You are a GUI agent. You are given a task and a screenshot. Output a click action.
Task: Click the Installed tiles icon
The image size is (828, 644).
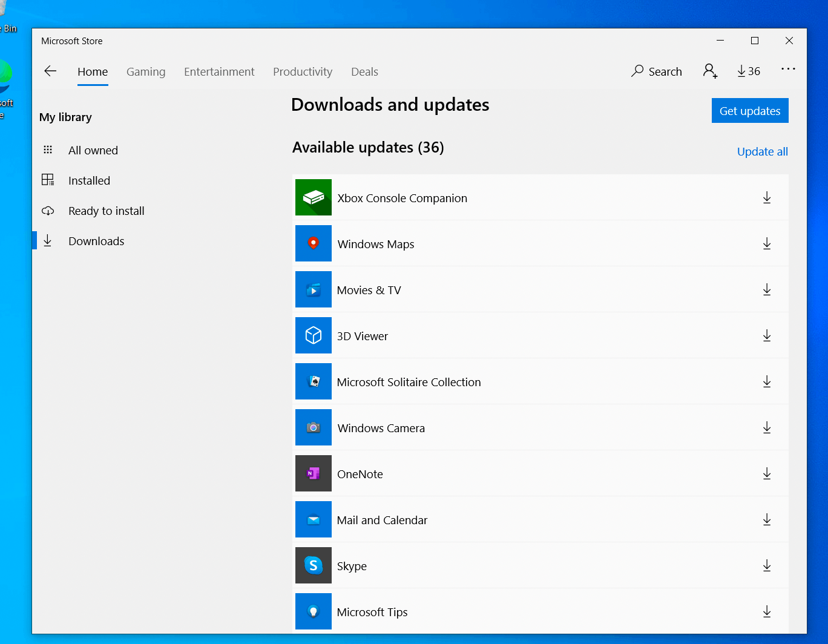coord(48,180)
